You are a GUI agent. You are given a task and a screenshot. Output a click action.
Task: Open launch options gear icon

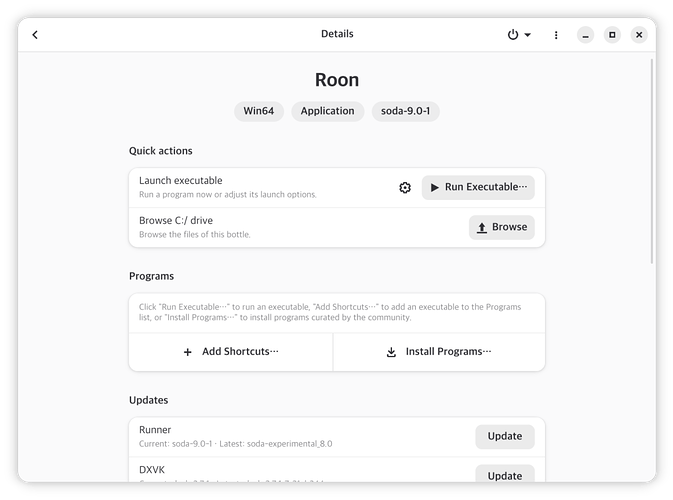pyautogui.click(x=405, y=188)
